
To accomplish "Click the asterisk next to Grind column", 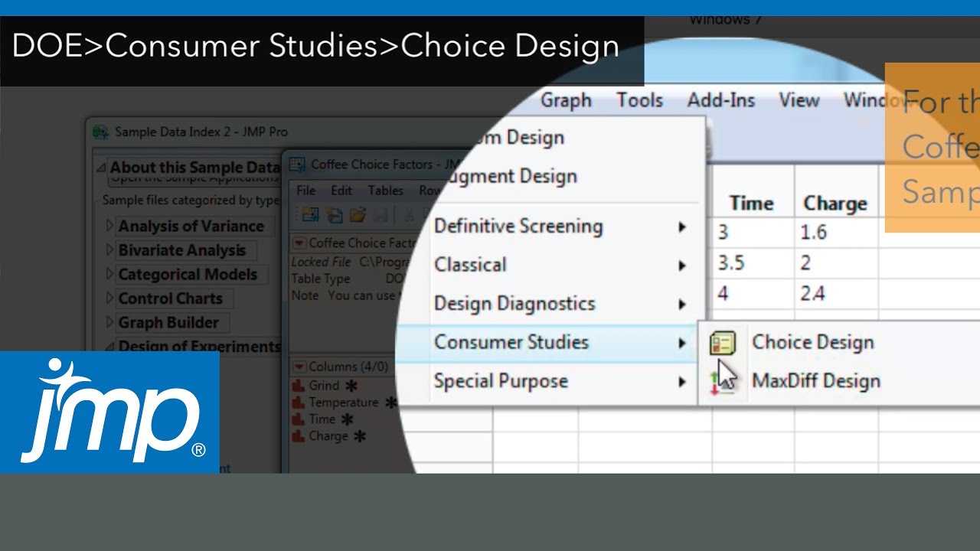I will [351, 386].
